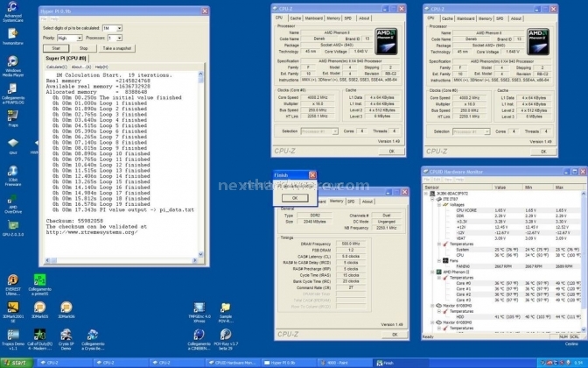588x368 pixels.
Task: Select the FANIN0 row in Hardware Monitor
Action: [x=502, y=266]
